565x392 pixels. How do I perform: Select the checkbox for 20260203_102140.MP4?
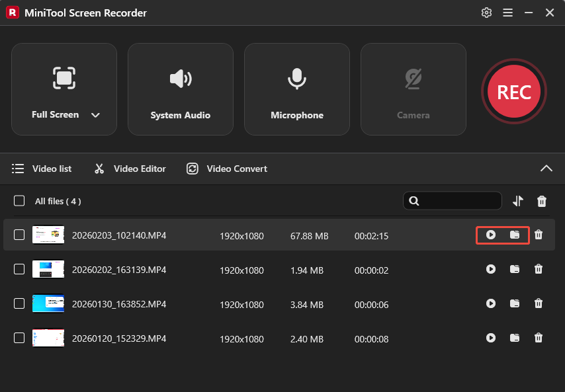[x=19, y=235]
